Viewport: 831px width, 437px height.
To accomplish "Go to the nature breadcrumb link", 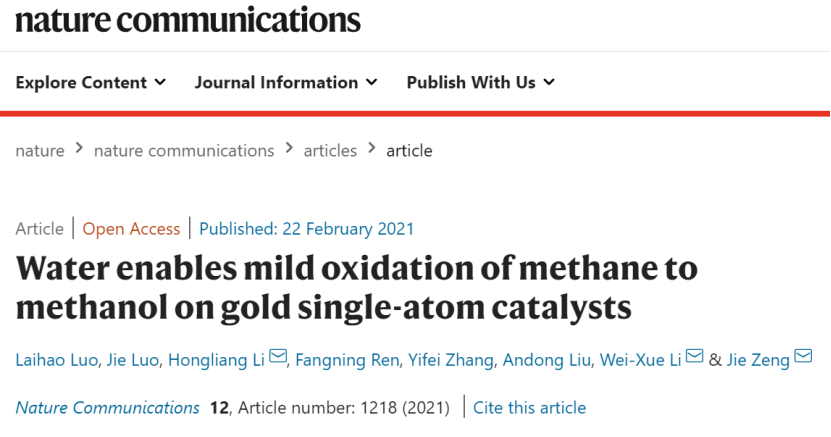I will (40, 151).
